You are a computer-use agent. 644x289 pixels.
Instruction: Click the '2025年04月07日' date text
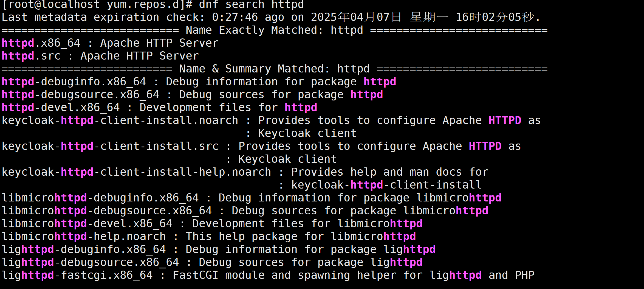pos(356,17)
